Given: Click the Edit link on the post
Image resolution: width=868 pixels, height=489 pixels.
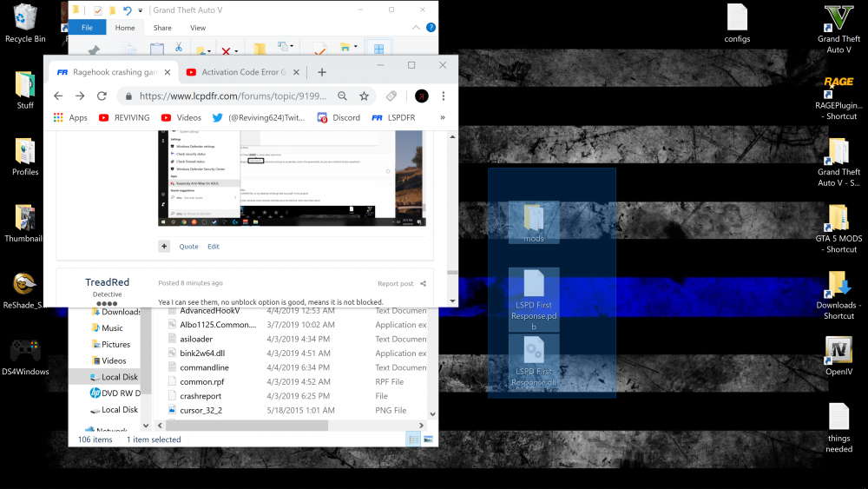Looking at the screenshot, I should coord(214,247).
